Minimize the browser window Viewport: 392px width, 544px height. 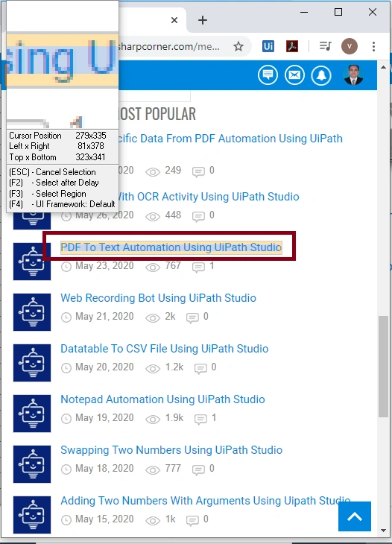(x=304, y=12)
